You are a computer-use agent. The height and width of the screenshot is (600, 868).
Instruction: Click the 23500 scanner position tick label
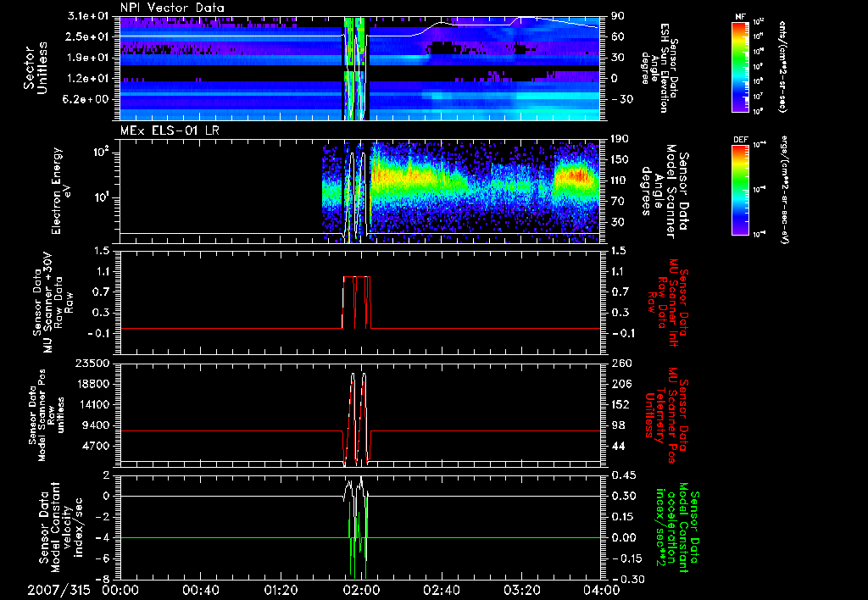[93, 363]
